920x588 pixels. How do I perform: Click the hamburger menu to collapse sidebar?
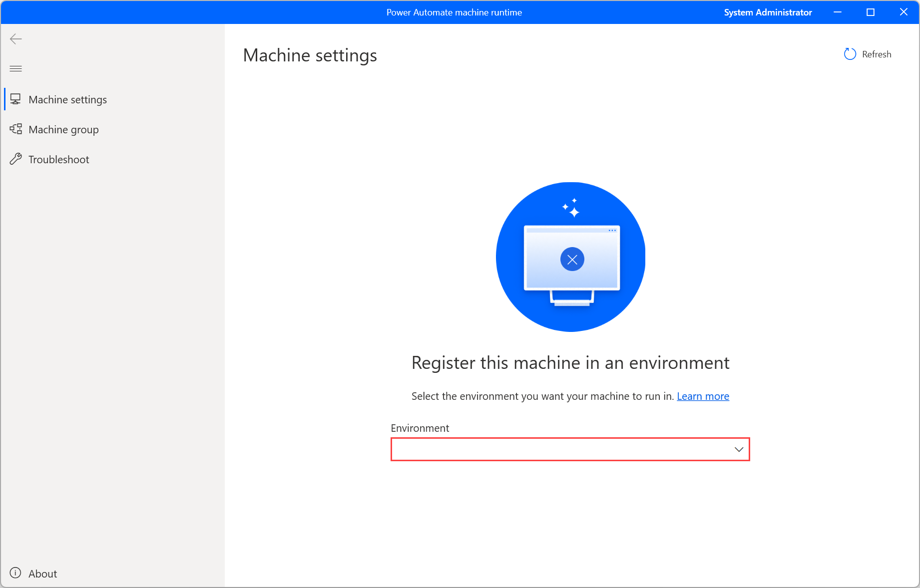(15, 68)
